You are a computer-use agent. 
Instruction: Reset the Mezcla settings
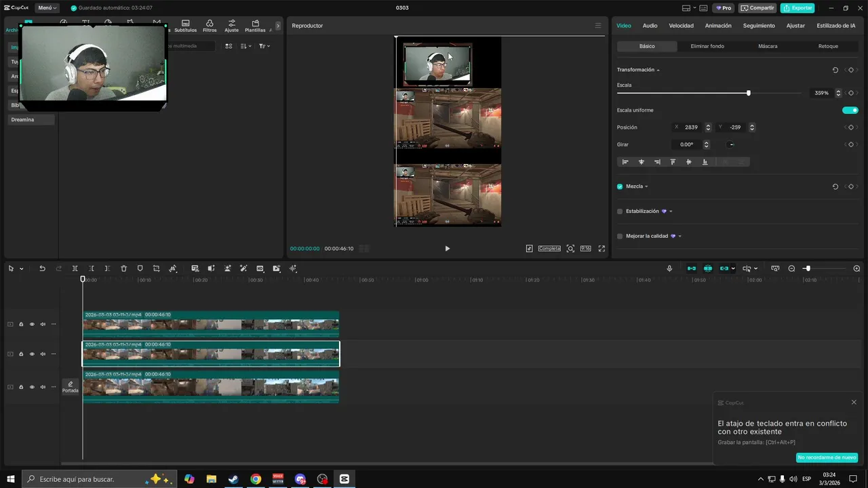(x=835, y=186)
